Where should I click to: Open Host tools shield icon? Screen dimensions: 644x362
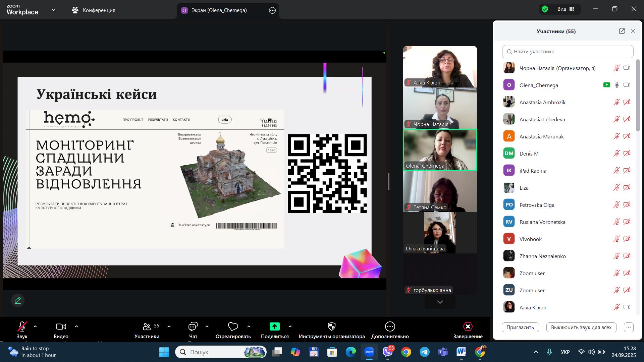(x=331, y=326)
